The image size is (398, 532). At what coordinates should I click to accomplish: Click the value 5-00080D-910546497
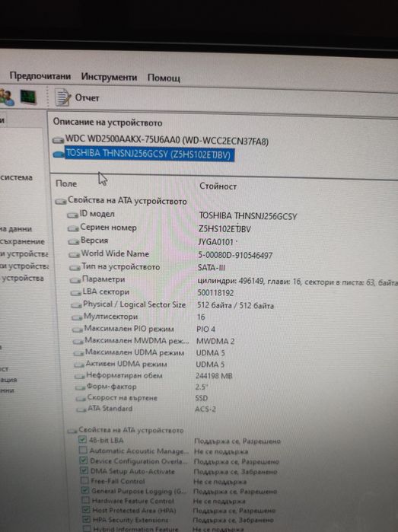click(235, 255)
